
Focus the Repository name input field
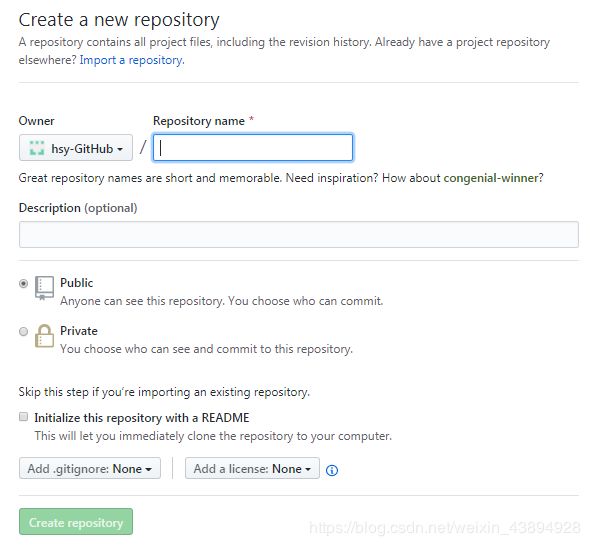[x=253, y=148]
